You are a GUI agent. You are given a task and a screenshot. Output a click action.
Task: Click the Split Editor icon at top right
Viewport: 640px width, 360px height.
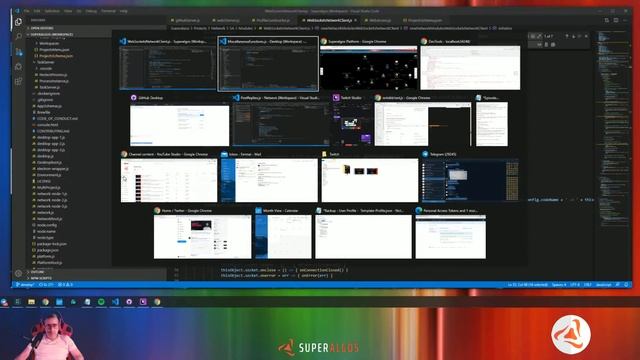(616, 20)
